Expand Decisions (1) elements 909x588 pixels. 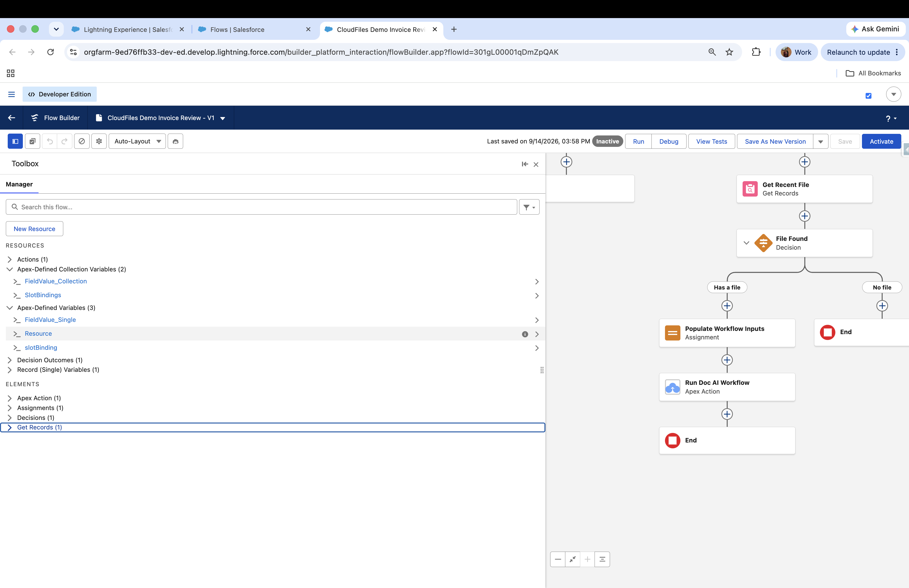tap(10, 418)
